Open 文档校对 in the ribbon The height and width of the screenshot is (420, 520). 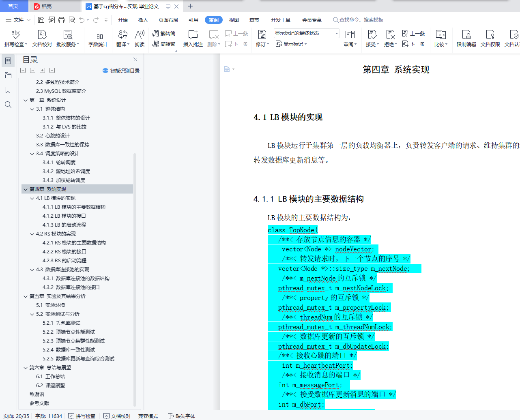click(42, 39)
